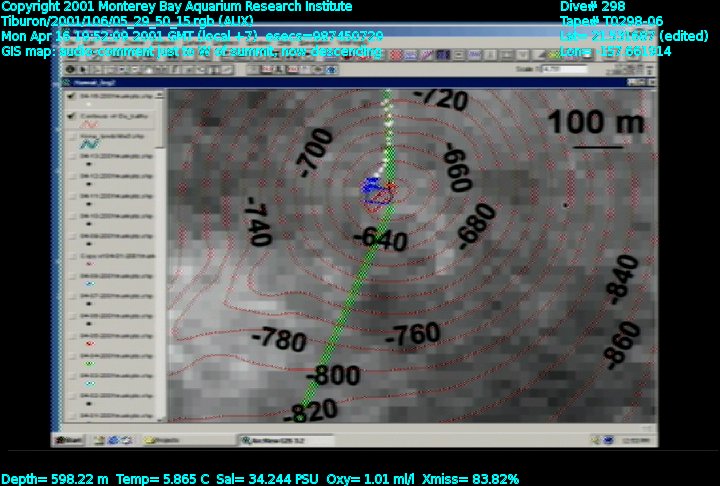Enable the third theme checkbox in legend
This screenshot has width=720, height=486.
coord(72,134)
